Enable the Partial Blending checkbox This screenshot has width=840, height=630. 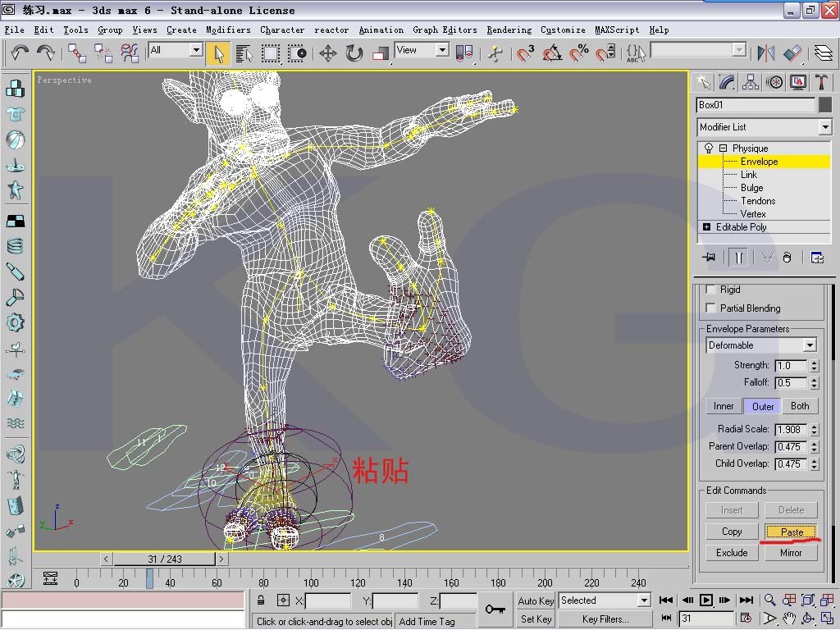pyautogui.click(x=710, y=308)
